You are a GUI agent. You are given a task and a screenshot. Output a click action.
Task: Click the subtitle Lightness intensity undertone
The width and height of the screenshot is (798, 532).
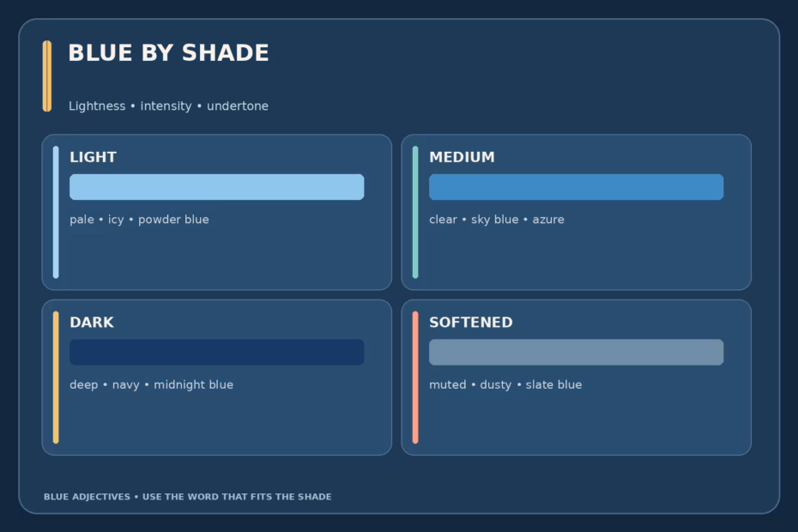(x=168, y=106)
